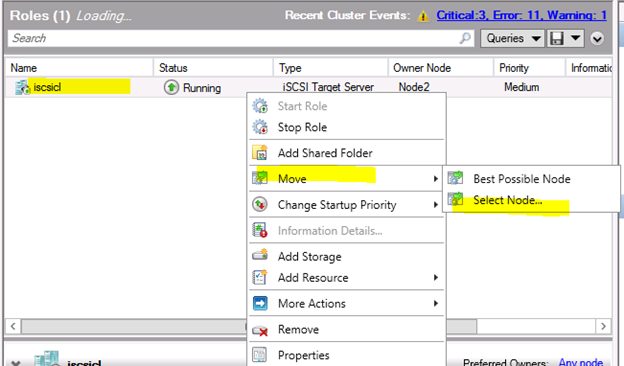Click the horizontal scrollbar right arrow

603,327
